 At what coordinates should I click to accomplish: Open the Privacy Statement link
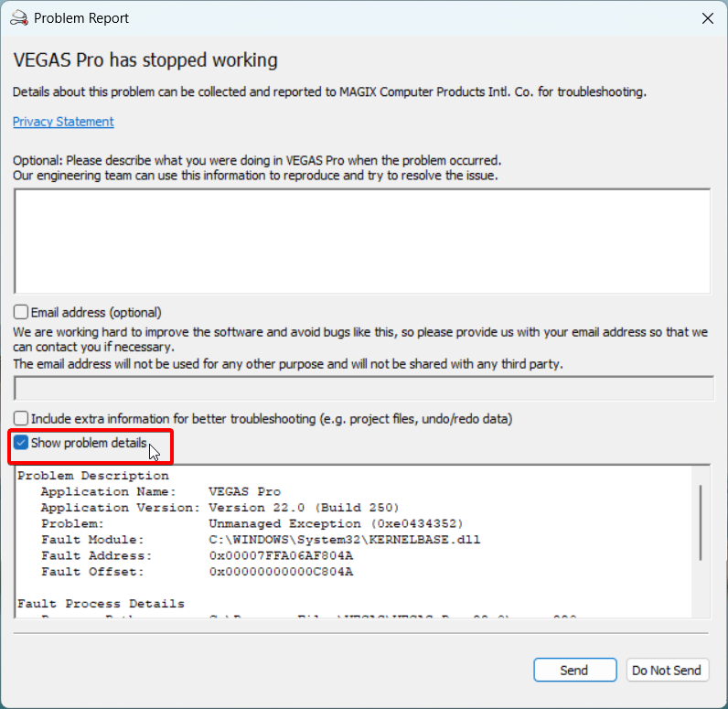63,122
